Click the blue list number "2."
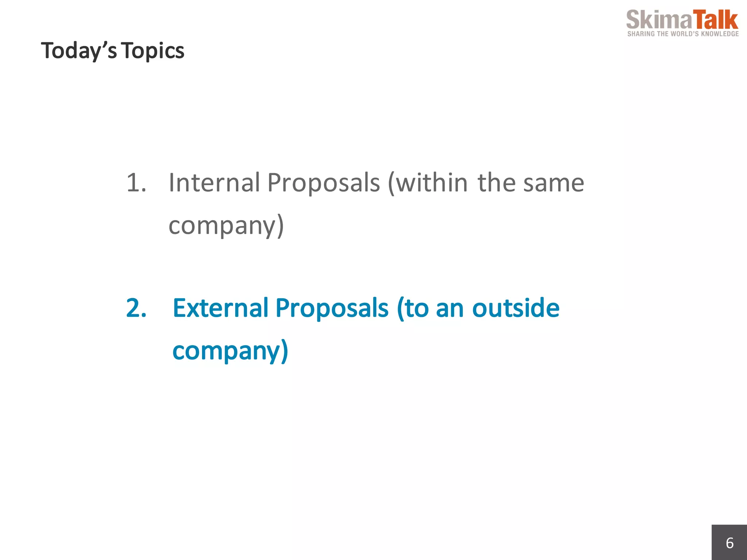The height and width of the screenshot is (560, 747). (x=136, y=308)
